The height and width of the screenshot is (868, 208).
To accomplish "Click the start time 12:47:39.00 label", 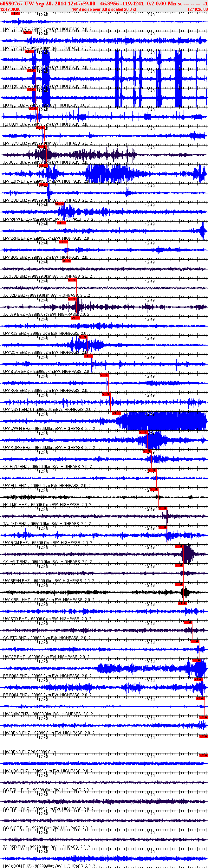I will (10, 10).
